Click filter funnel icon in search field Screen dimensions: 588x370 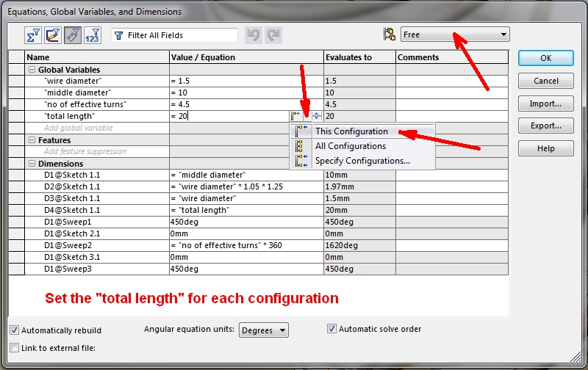click(x=118, y=35)
